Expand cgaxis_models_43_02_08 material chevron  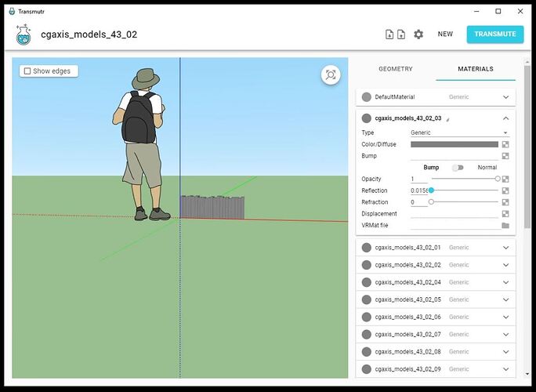(x=506, y=352)
